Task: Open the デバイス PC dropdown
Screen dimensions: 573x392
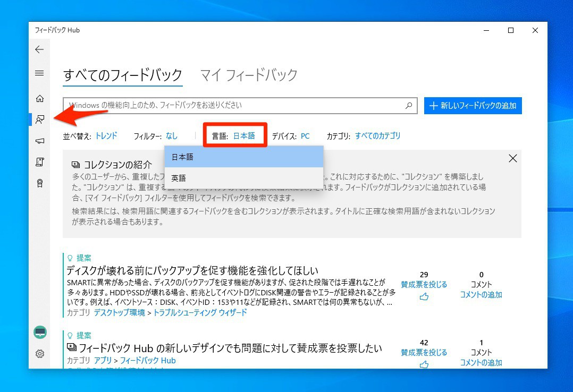Action: pyautogui.click(x=305, y=136)
